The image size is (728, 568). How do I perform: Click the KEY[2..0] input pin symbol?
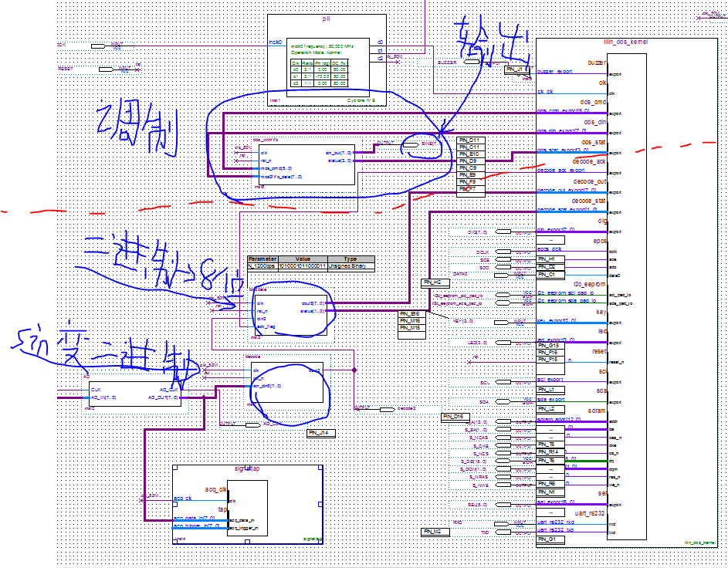(x=503, y=322)
